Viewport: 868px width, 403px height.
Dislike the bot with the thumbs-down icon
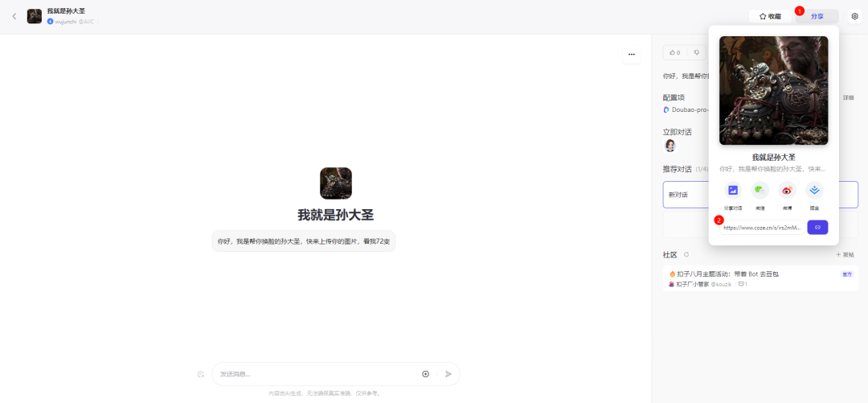(696, 52)
